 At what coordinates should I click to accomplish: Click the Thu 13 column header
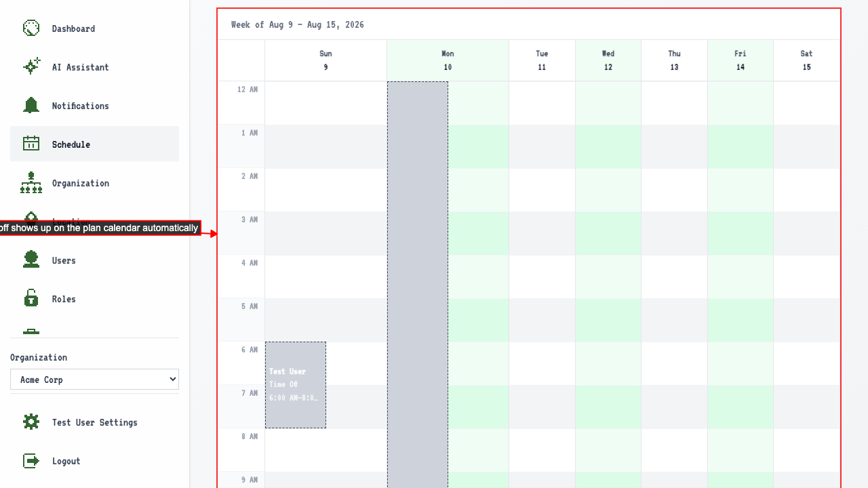tap(674, 60)
